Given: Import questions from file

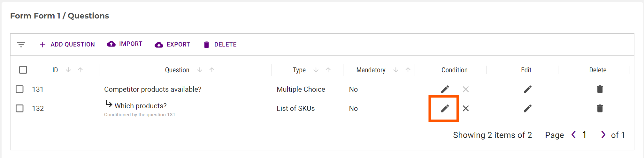Looking at the screenshot, I should tap(125, 44).
